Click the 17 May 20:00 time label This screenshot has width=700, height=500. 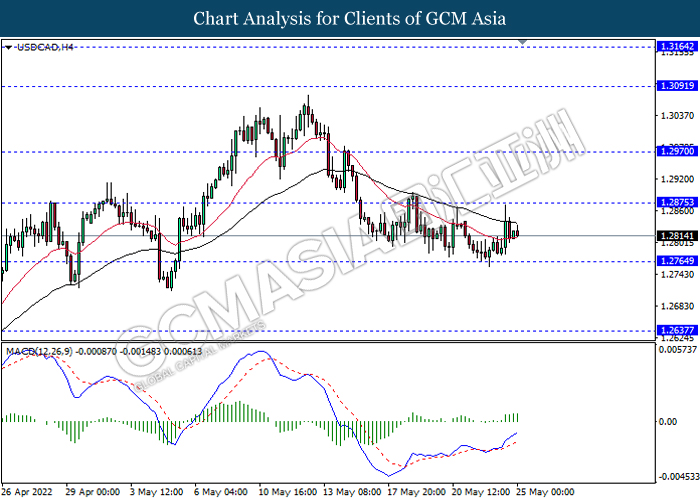click(417, 492)
